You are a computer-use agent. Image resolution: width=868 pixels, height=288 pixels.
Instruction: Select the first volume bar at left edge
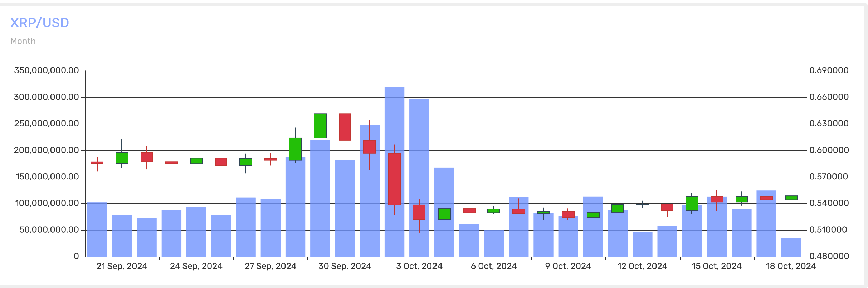point(97,229)
